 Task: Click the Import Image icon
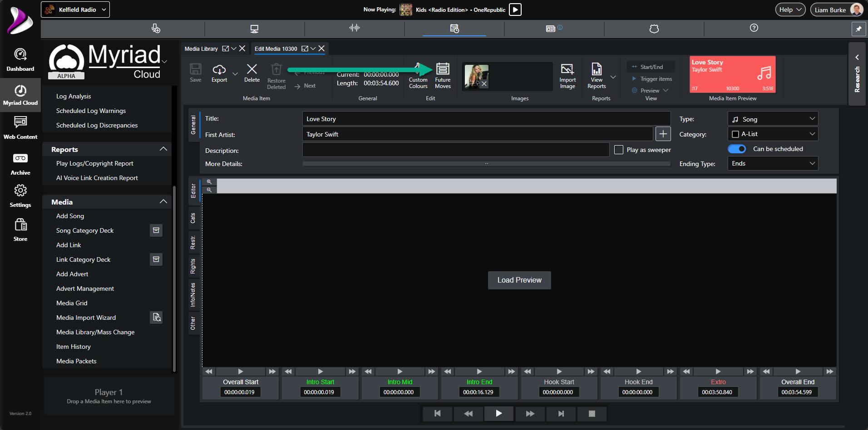(567, 76)
